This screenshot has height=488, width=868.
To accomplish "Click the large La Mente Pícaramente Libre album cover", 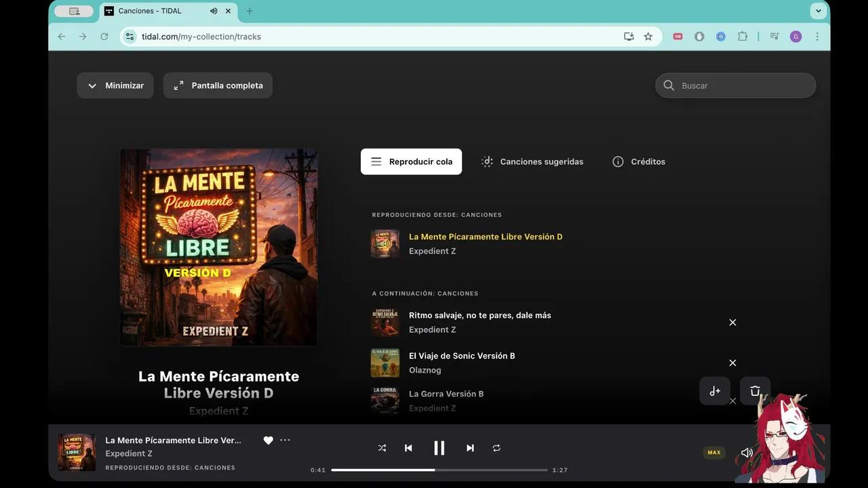I will [x=218, y=247].
